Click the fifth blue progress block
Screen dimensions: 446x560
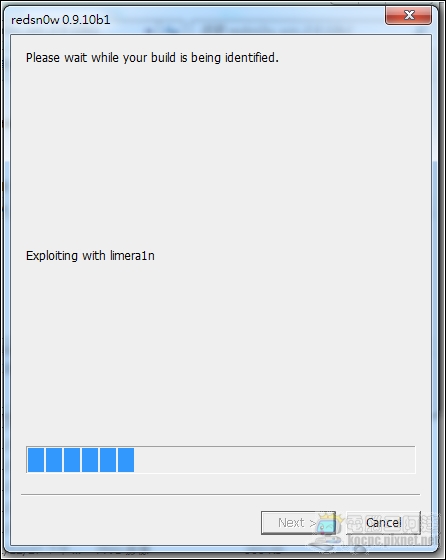(x=108, y=460)
